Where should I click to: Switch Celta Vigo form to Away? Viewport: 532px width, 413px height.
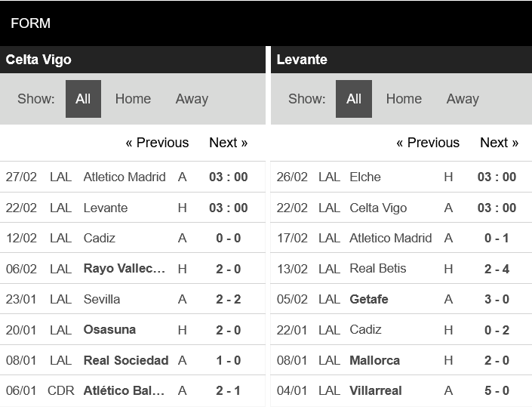coord(192,99)
